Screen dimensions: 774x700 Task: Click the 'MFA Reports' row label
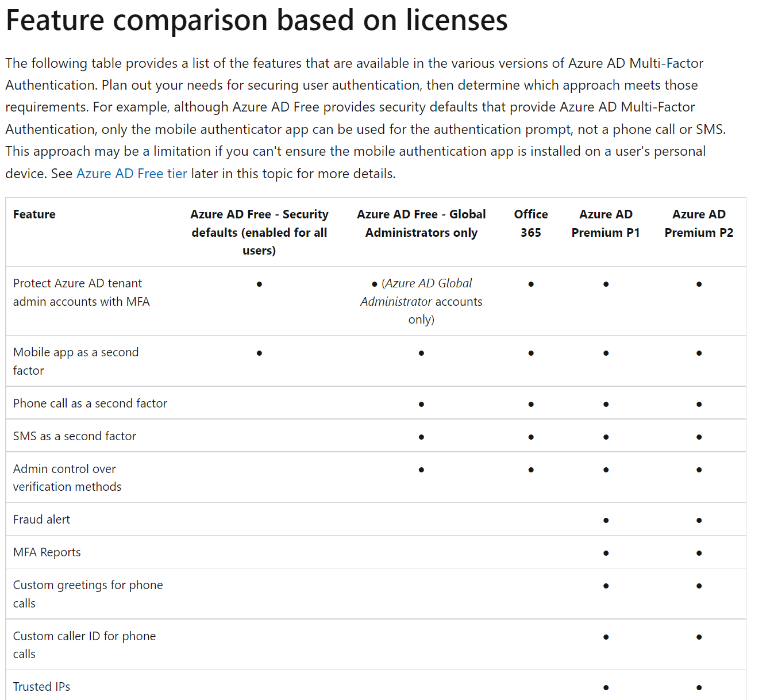pyautogui.click(x=47, y=552)
